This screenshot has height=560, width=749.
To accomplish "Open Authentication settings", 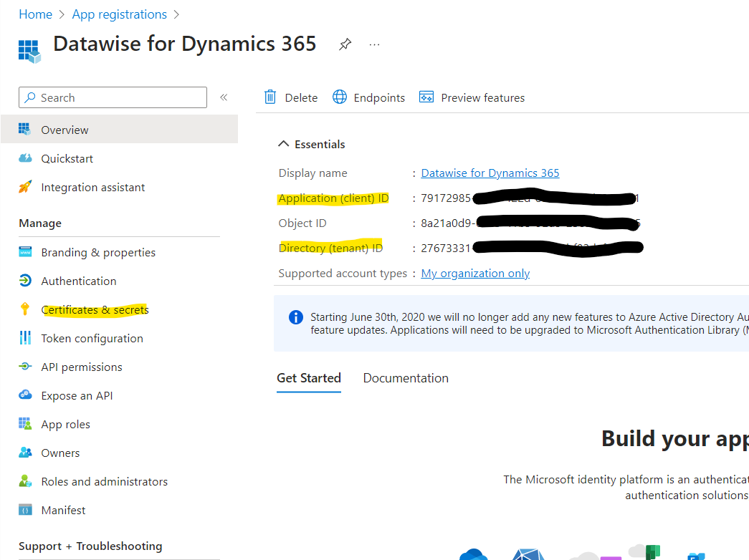I will 78,281.
